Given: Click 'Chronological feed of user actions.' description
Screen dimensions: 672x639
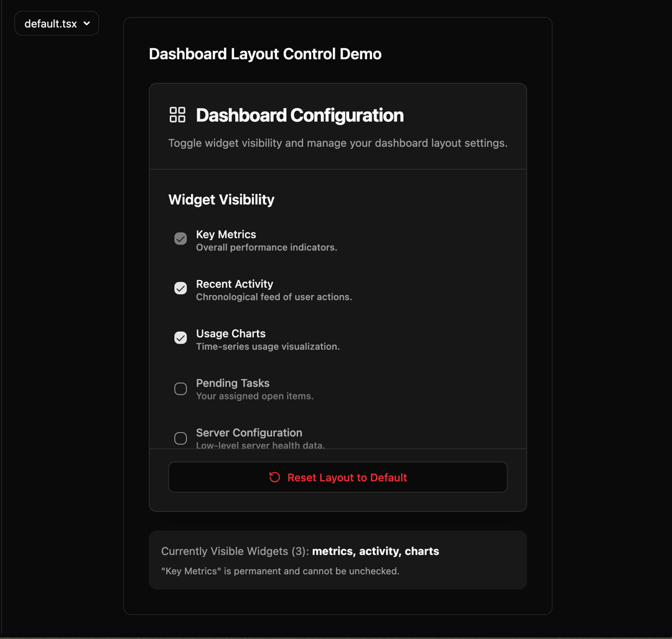Looking at the screenshot, I should coord(274,297).
